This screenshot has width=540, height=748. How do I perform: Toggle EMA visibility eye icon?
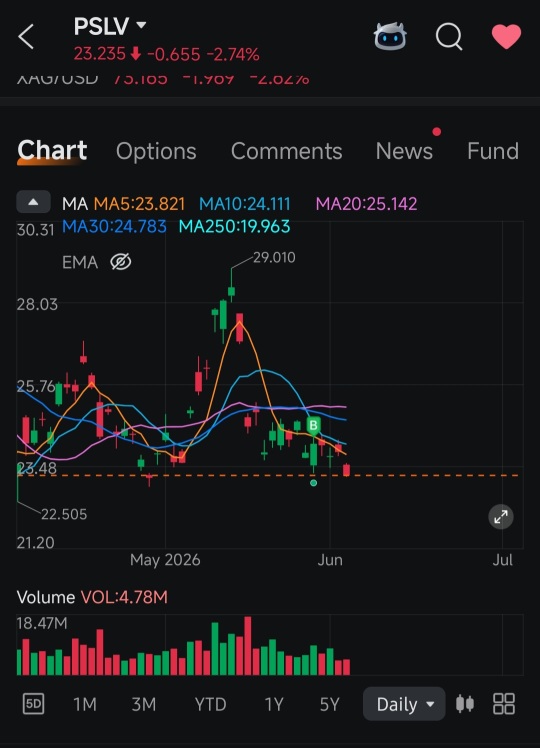(121, 262)
